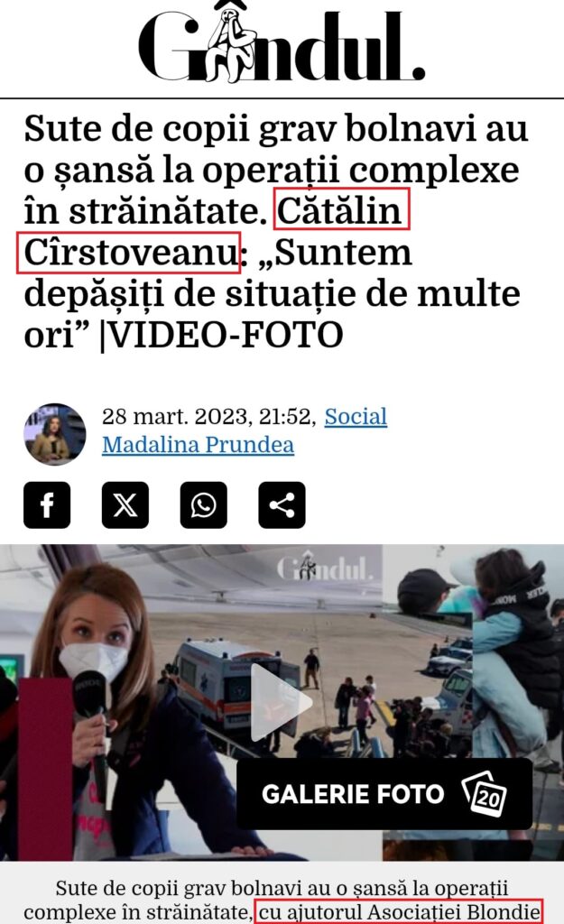Open the author's round profile picture
Screen dimensions: 564x924
point(54,434)
